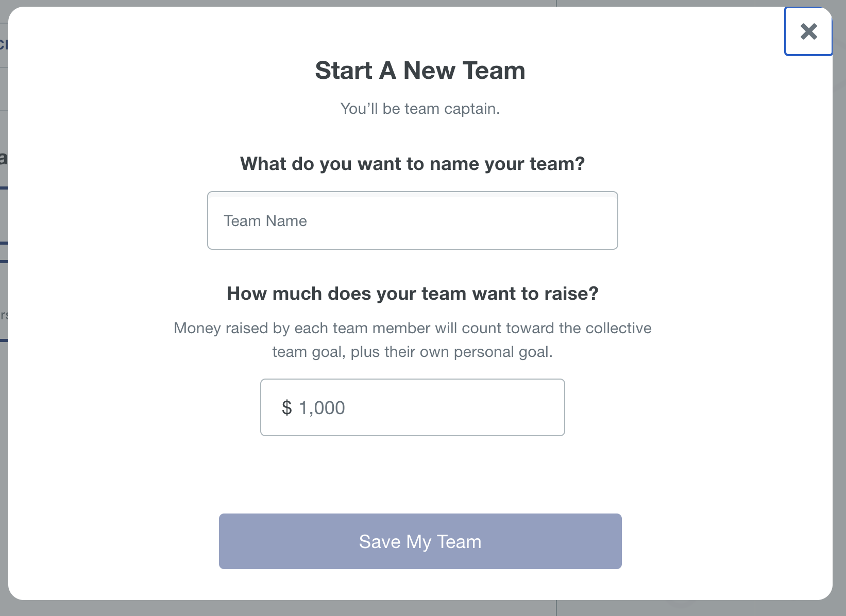Confirm team creation with Save My Team
The width and height of the screenshot is (846, 616).
point(420,541)
